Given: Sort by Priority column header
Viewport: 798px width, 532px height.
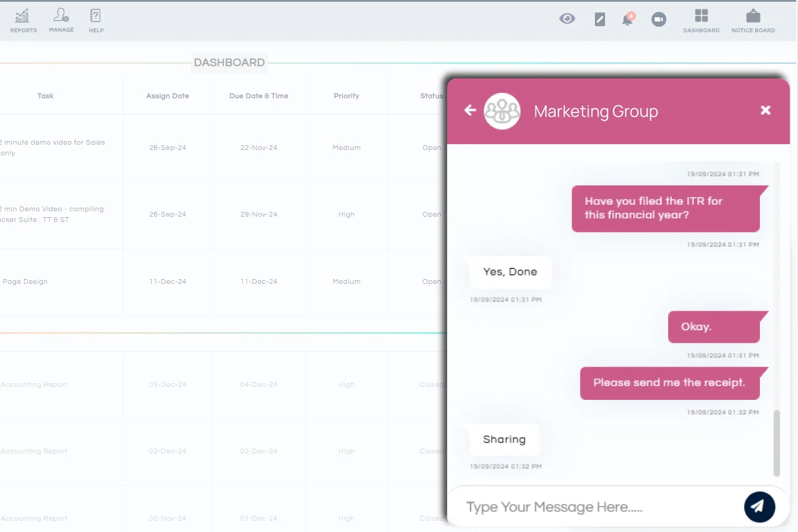Looking at the screenshot, I should pos(346,96).
